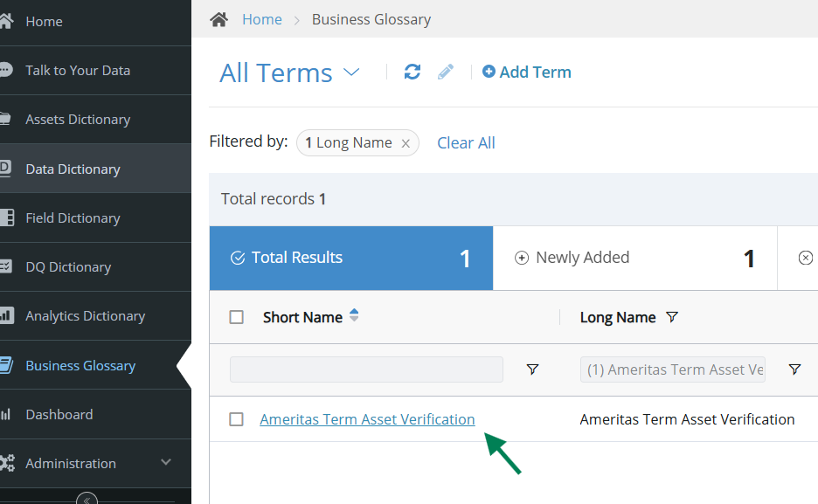Screen dimensions: 818x504
Task: Switch to the Newly Added tab
Action: click(634, 258)
